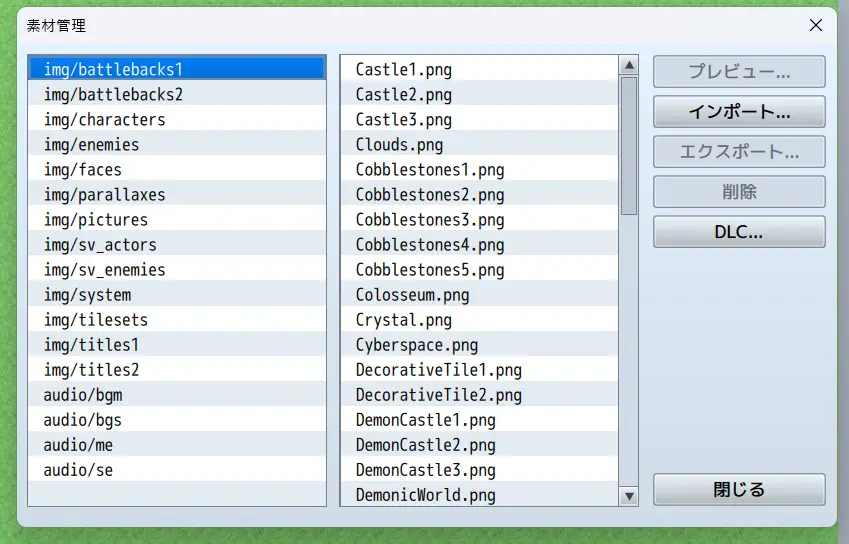849x544 pixels.
Task: Pick DemonCastle2.png in the list
Action: coord(425,445)
